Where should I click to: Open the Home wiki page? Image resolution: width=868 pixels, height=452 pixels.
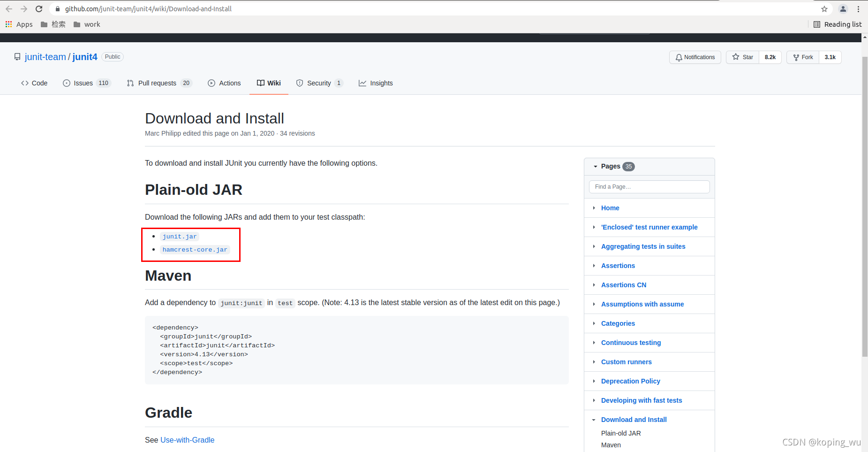610,208
